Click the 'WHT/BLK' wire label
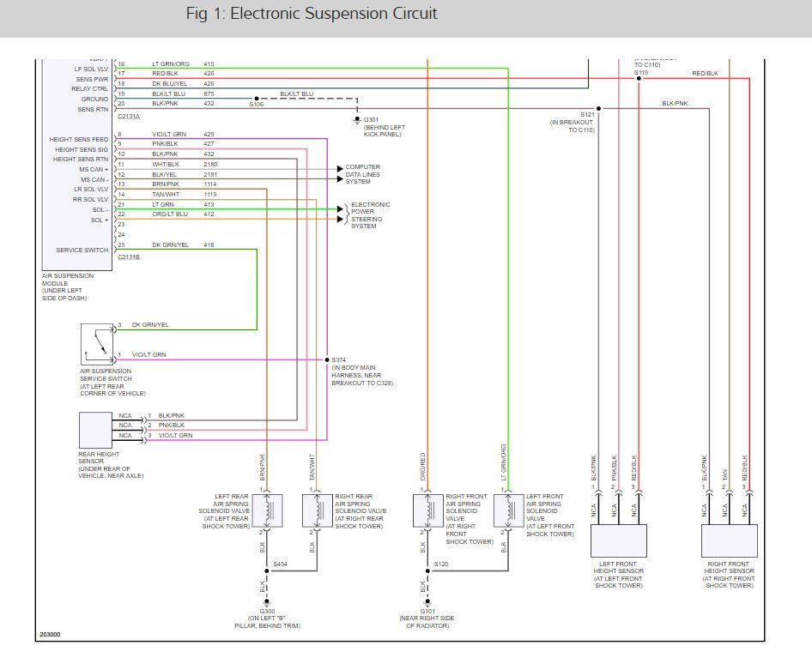812x670 pixels. [166, 164]
